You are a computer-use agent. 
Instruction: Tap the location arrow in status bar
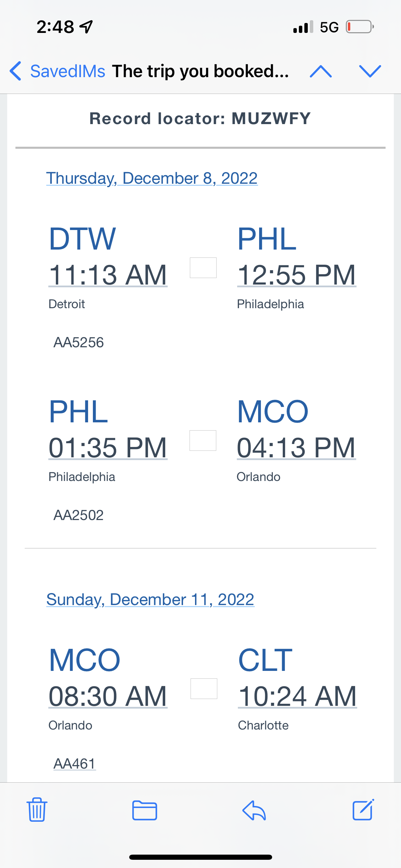pos(86,27)
